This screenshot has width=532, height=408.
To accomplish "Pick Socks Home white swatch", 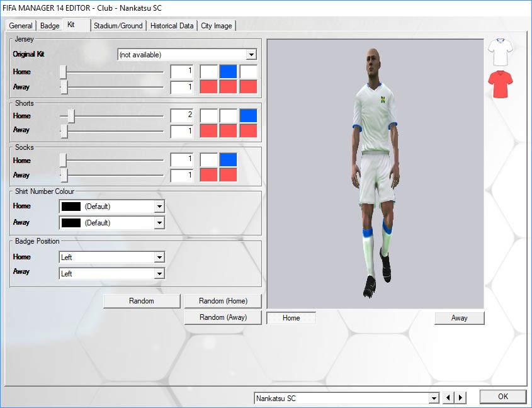I will pos(208,160).
